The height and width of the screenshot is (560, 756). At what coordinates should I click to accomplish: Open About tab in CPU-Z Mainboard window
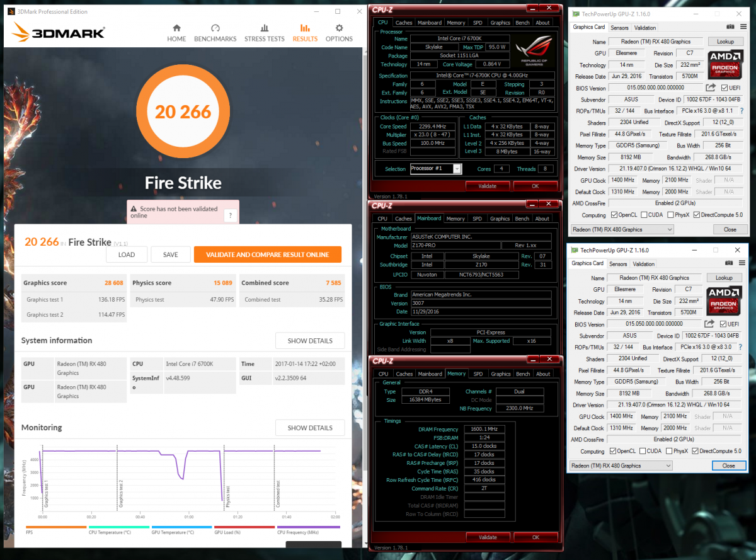click(542, 219)
